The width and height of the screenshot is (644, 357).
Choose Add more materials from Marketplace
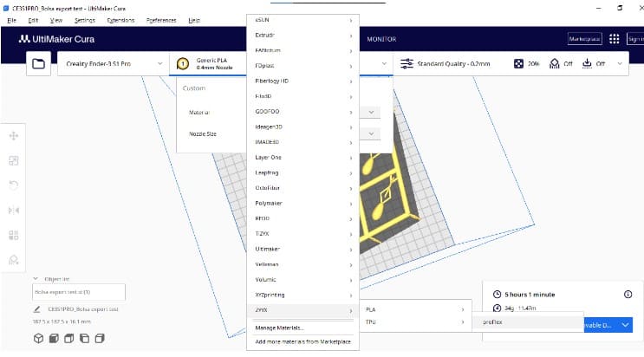click(302, 341)
